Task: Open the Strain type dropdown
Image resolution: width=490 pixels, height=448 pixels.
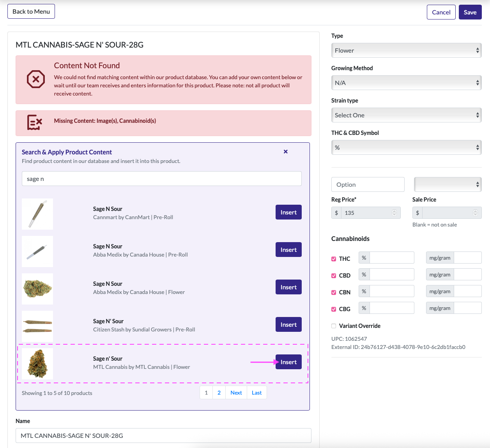Action: click(407, 115)
